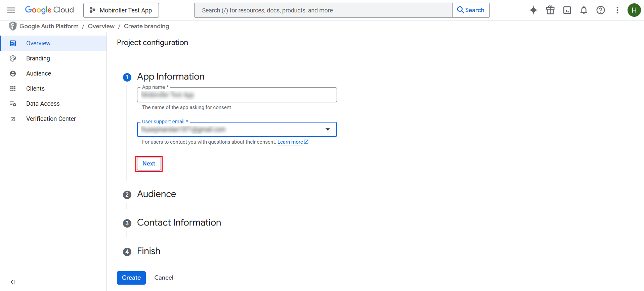Screen dimensions: 644x291
Task: Click the Verification Center checkbox icon
Action: [x=13, y=119]
